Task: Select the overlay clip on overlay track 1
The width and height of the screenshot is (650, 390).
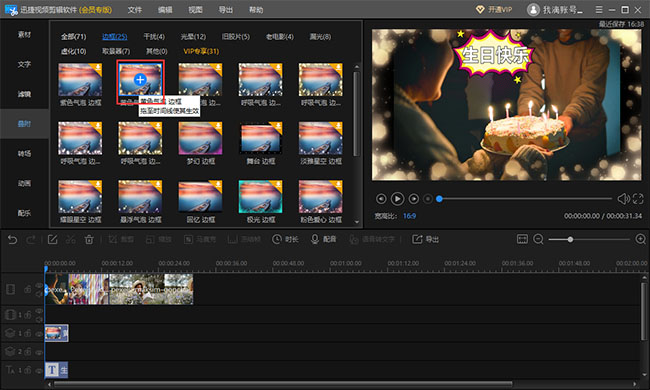Action: click(56, 333)
